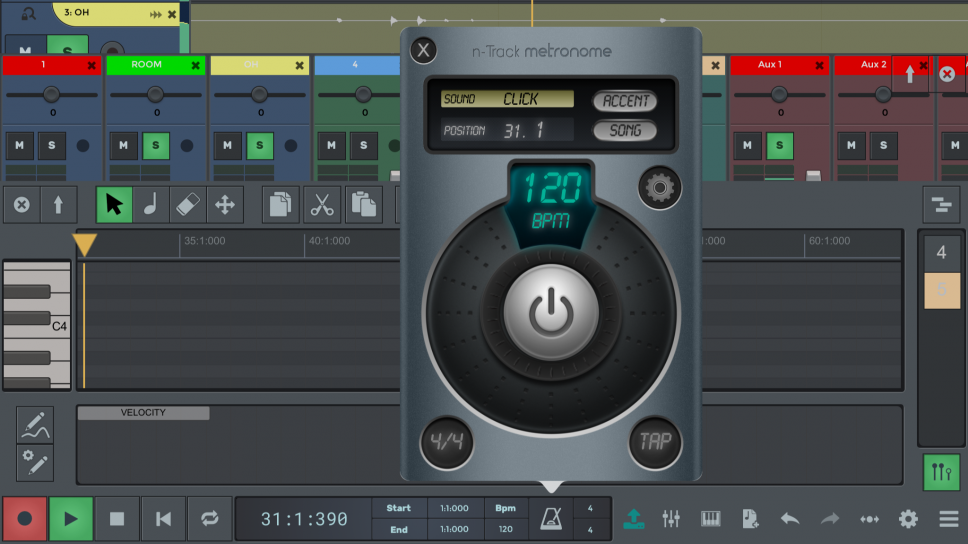Open the hamburger main menu
The width and height of the screenshot is (968, 544).
coord(948,518)
